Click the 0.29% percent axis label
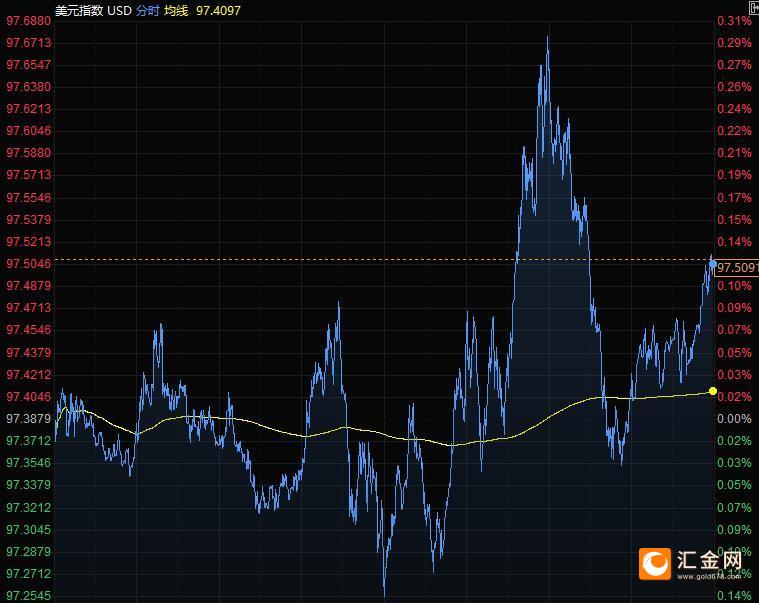 (734, 43)
